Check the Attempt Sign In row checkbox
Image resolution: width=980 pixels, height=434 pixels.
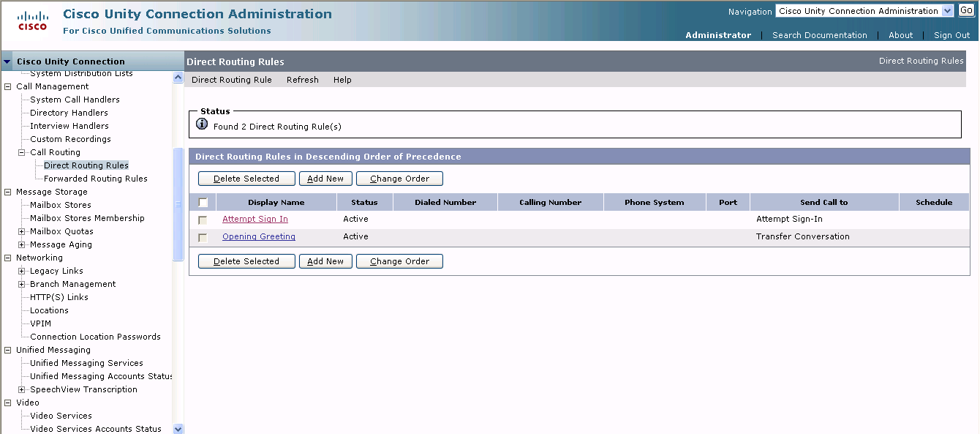(x=203, y=220)
